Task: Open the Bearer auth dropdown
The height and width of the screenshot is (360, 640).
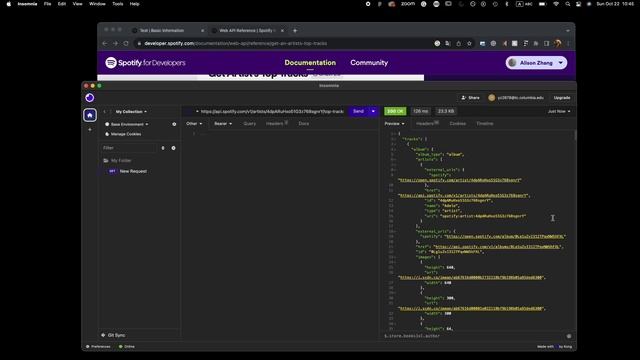Action: (223, 123)
